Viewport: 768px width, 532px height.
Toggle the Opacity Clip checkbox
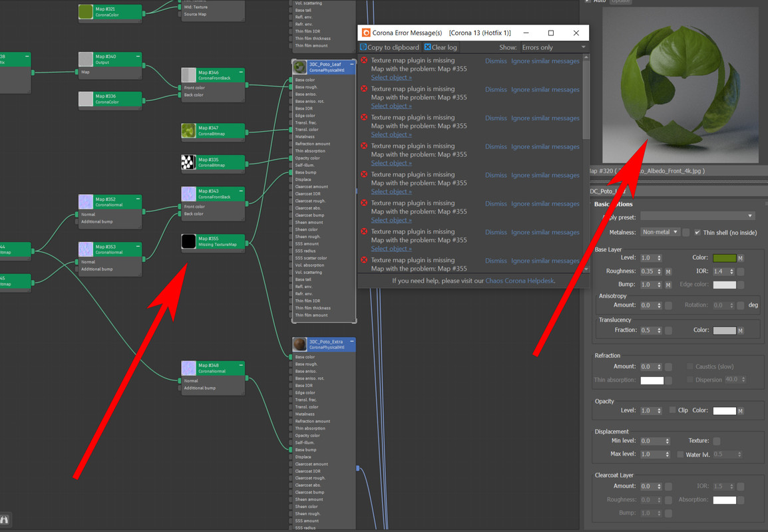[672, 410]
